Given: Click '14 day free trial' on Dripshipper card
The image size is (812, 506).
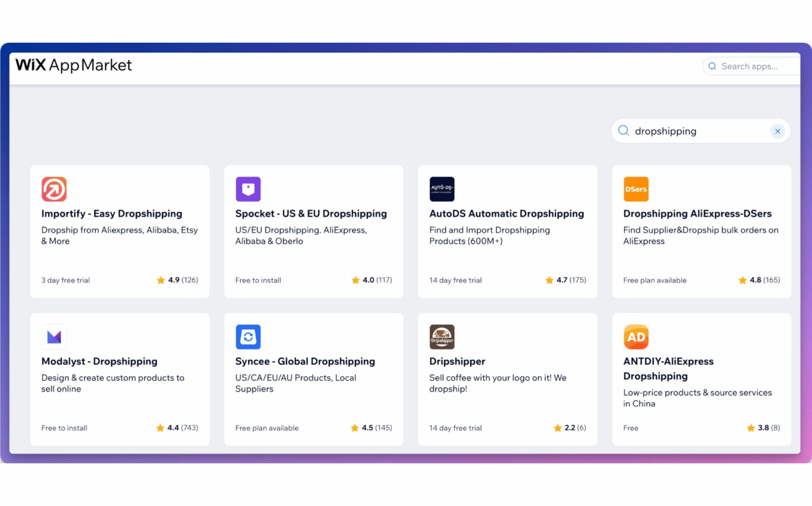Looking at the screenshot, I should point(455,428).
